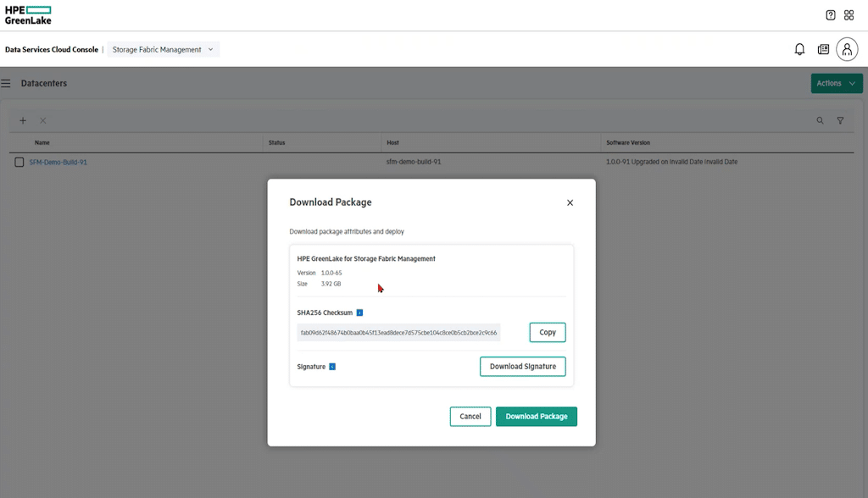Open the news announcements icon
This screenshot has height=498, width=868.
pos(823,49)
